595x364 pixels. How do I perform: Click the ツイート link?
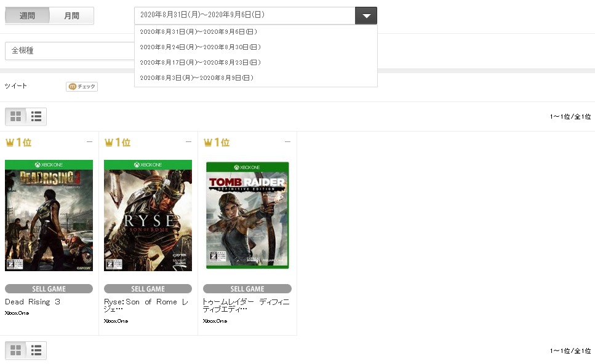(x=15, y=86)
